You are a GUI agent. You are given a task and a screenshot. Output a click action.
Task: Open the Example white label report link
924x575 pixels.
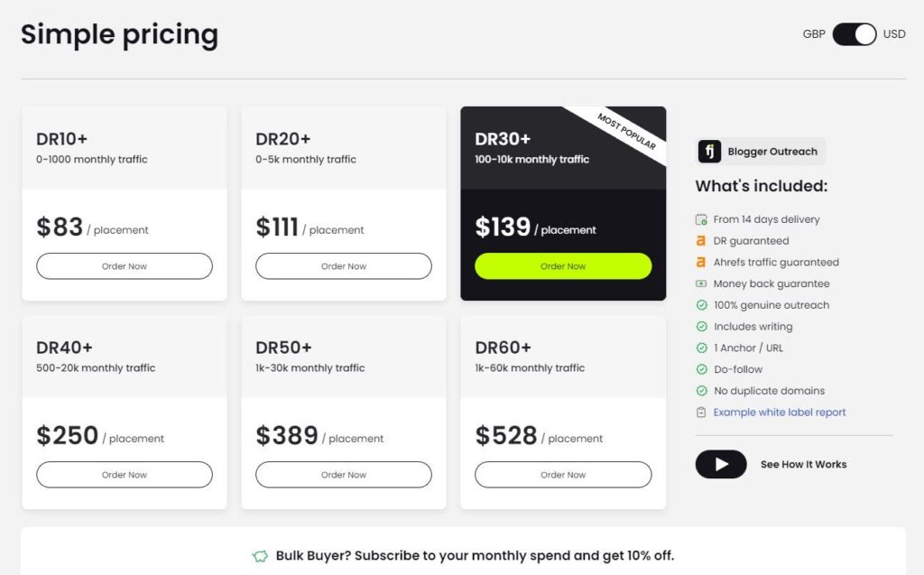779,413
